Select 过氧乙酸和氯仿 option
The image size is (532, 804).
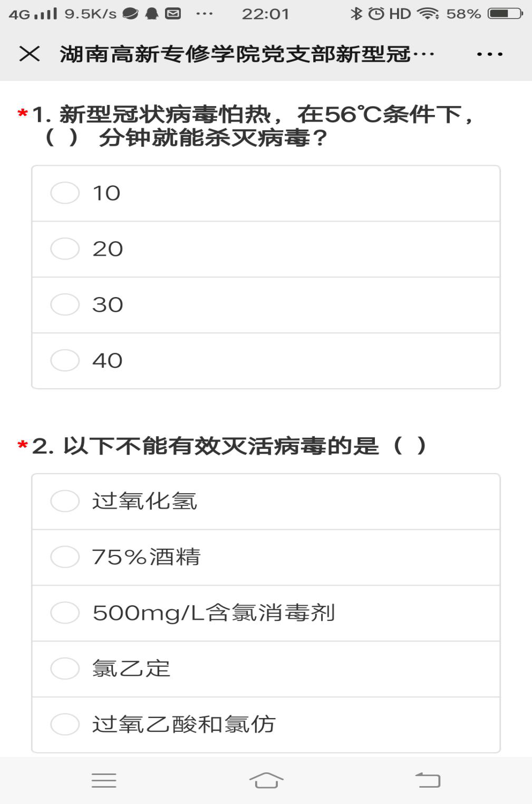[x=65, y=725]
